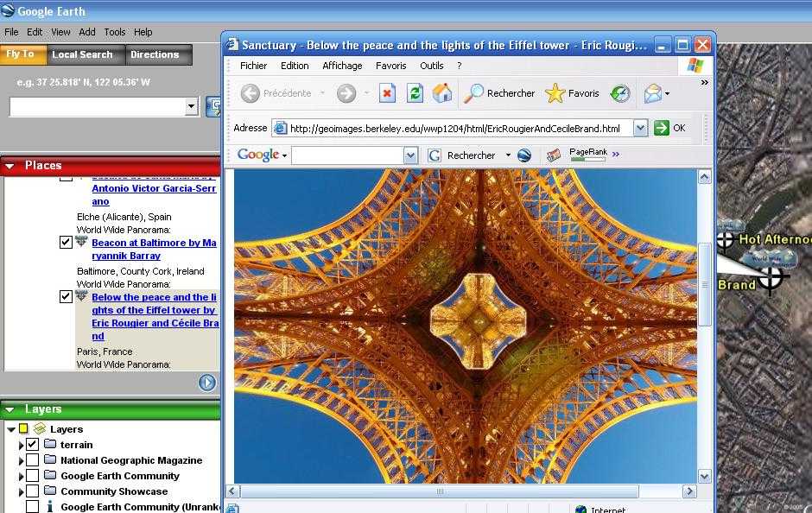The height and width of the screenshot is (513, 812).
Task: Select the Fly To tab button
Action: (23, 54)
